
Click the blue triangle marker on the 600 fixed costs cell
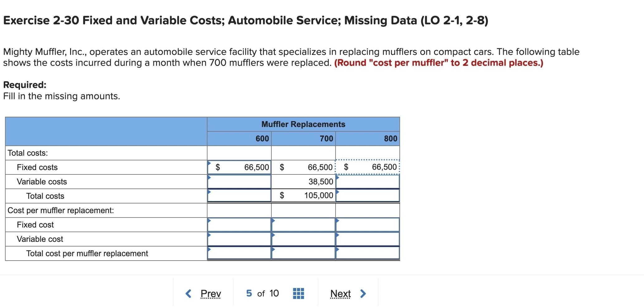(209, 163)
